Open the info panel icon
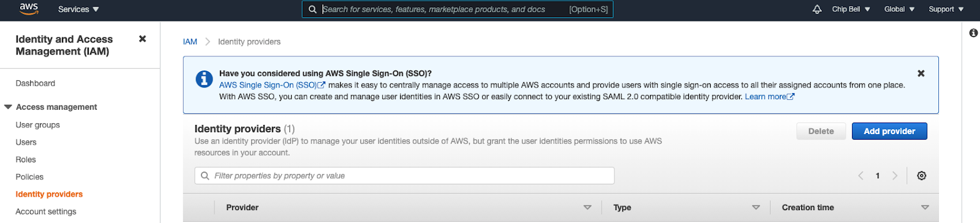 (973, 33)
